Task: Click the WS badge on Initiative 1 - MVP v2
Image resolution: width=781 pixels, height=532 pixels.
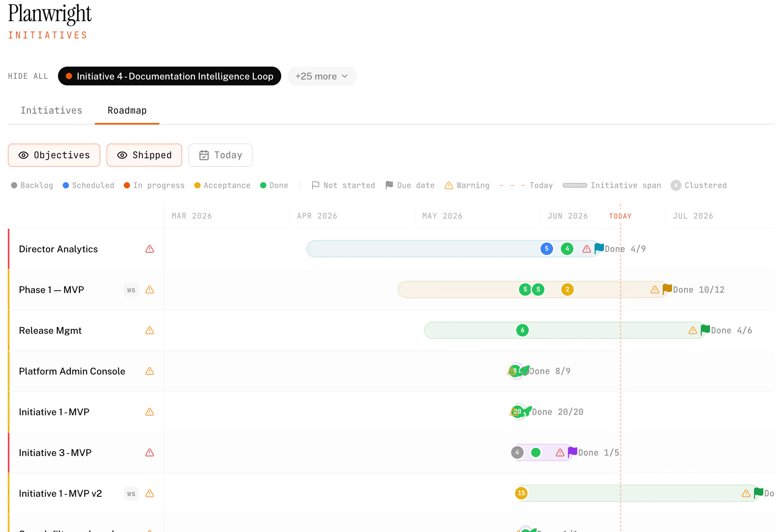Action: coord(131,494)
